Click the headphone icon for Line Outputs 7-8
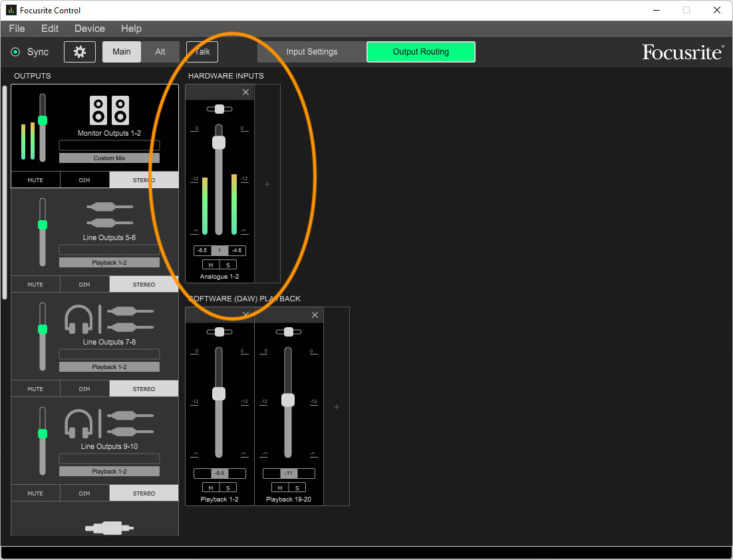This screenshot has height=560, width=733. coord(78,319)
